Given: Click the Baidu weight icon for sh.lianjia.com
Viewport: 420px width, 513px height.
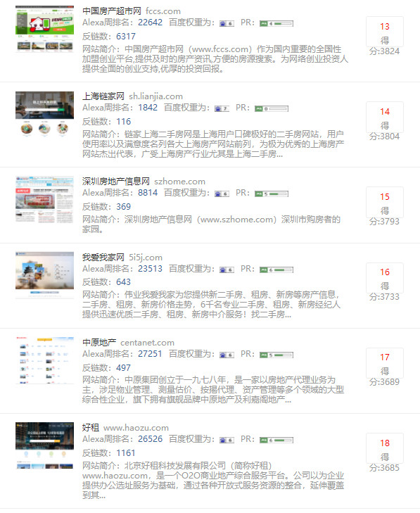Looking at the screenshot, I should pyautogui.click(x=222, y=108).
